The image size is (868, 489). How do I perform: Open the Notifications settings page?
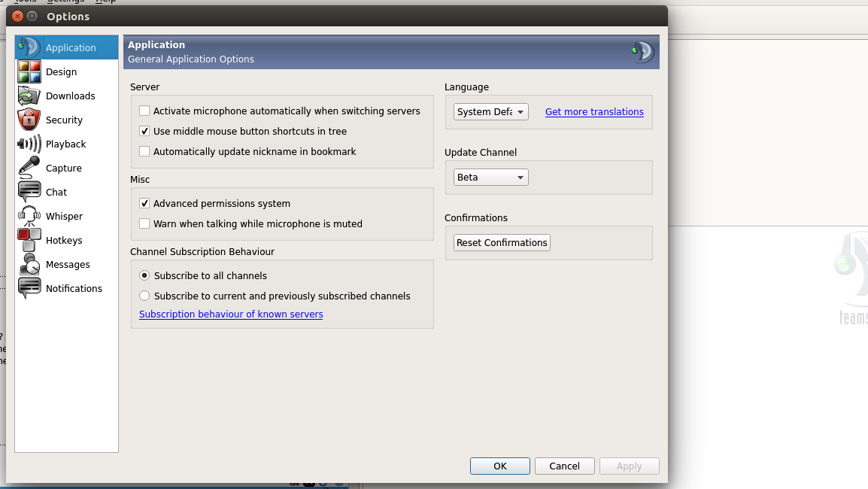(x=66, y=289)
